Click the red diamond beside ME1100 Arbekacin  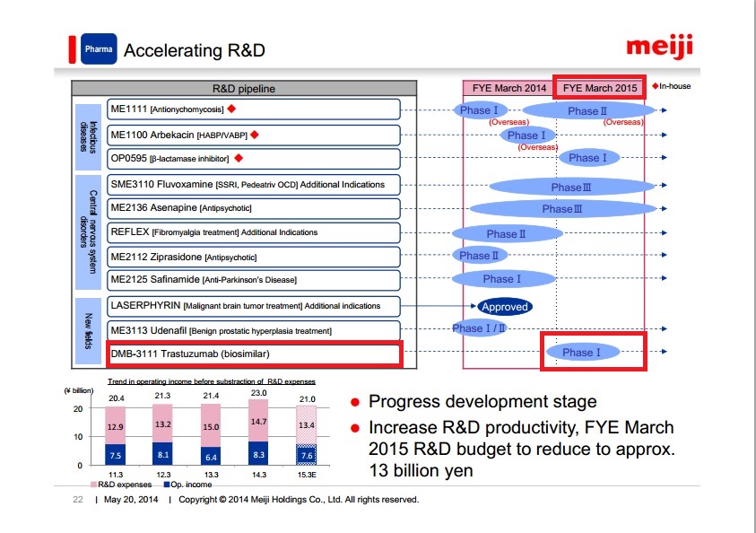pyautogui.click(x=254, y=135)
